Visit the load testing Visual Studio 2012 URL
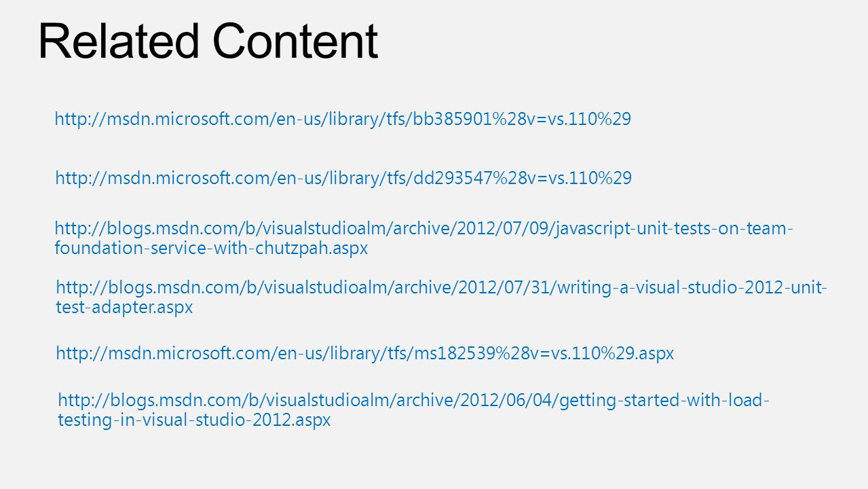868x489 pixels. [x=414, y=410]
